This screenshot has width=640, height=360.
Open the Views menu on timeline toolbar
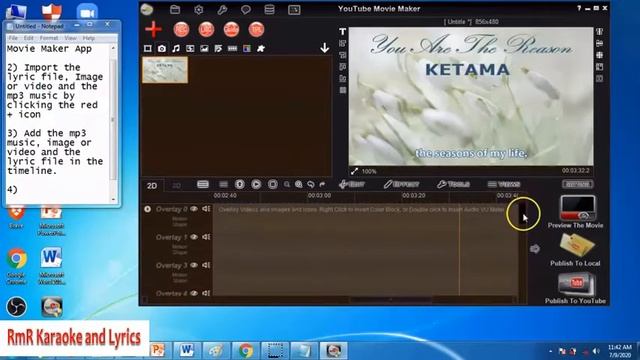[x=504, y=184]
